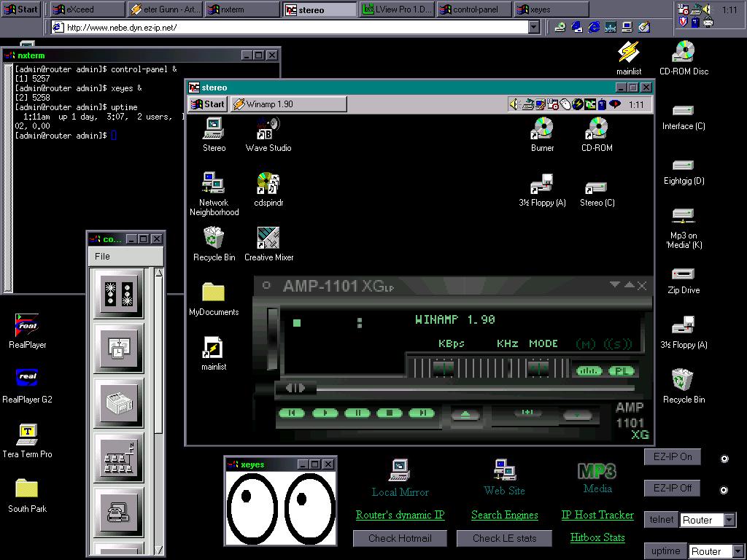The width and height of the screenshot is (747, 560).
Task: Select the Mp3 on 'Media' (K) network drive
Action: [684, 228]
